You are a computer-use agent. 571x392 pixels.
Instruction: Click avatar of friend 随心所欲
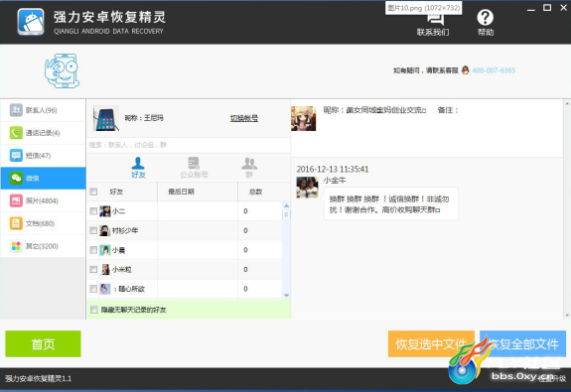(105, 289)
